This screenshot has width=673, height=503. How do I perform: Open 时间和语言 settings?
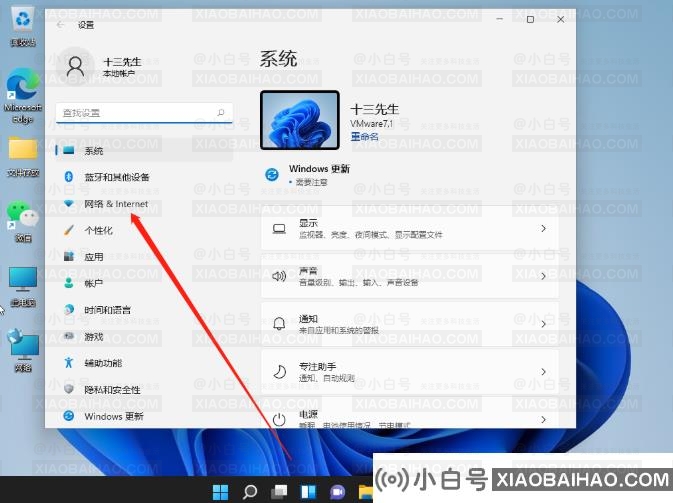point(144,310)
